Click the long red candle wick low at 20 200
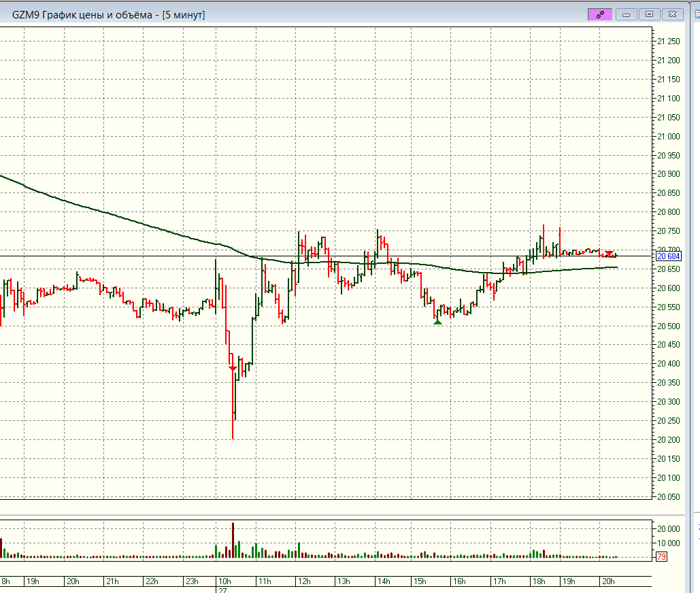 click(233, 435)
